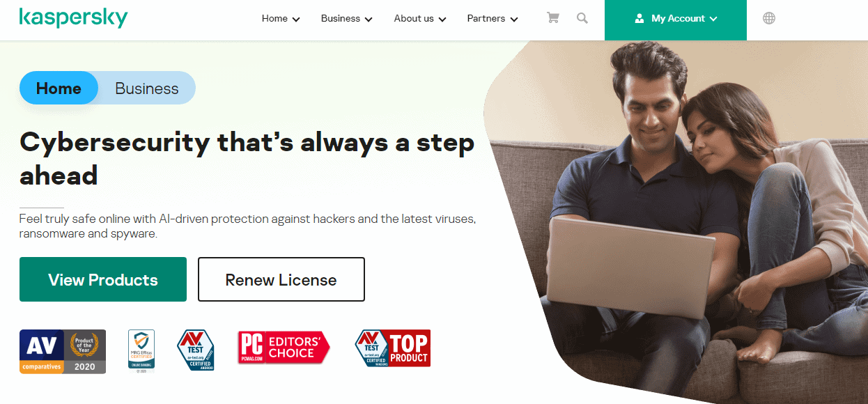
Task: Click the Renew License button
Action: 281,279
